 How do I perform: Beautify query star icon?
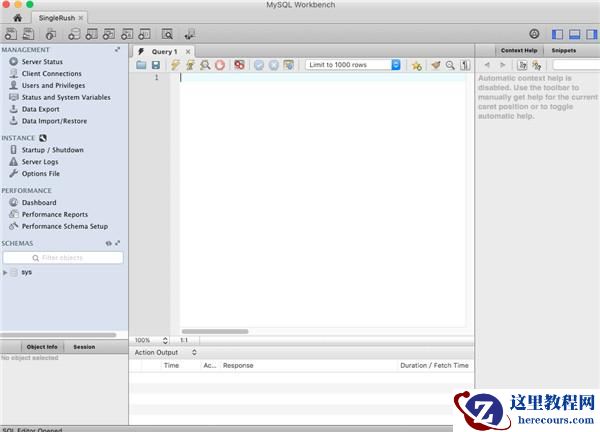click(x=416, y=65)
